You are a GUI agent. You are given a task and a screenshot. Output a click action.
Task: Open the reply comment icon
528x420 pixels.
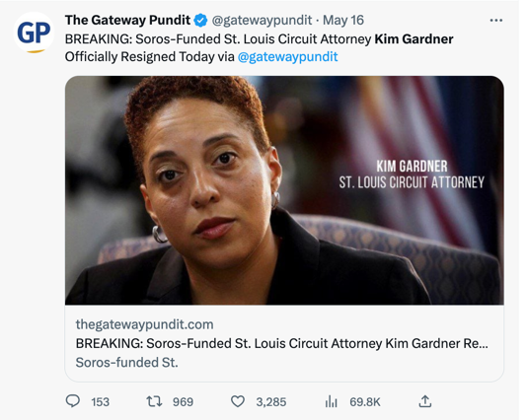pos(72,401)
